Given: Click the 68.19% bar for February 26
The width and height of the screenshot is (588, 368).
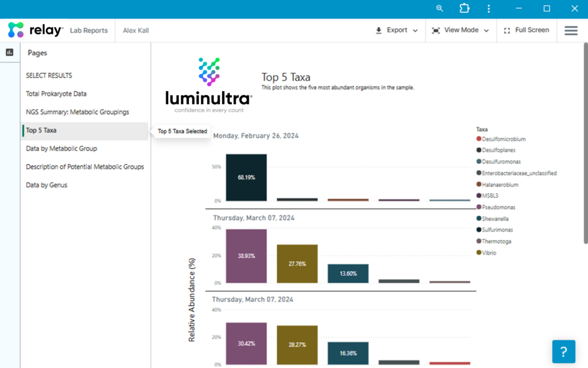Looking at the screenshot, I should pos(246,177).
